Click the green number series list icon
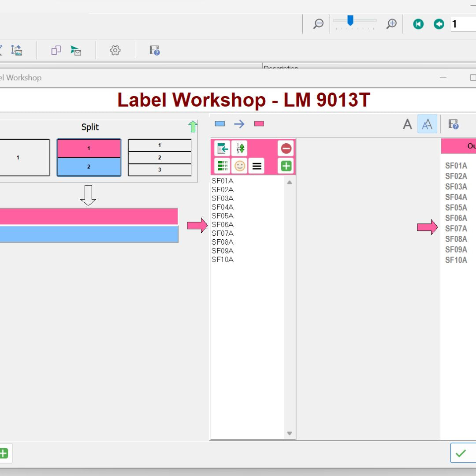Image resolution: width=476 pixels, height=476 pixels. pos(223,166)
